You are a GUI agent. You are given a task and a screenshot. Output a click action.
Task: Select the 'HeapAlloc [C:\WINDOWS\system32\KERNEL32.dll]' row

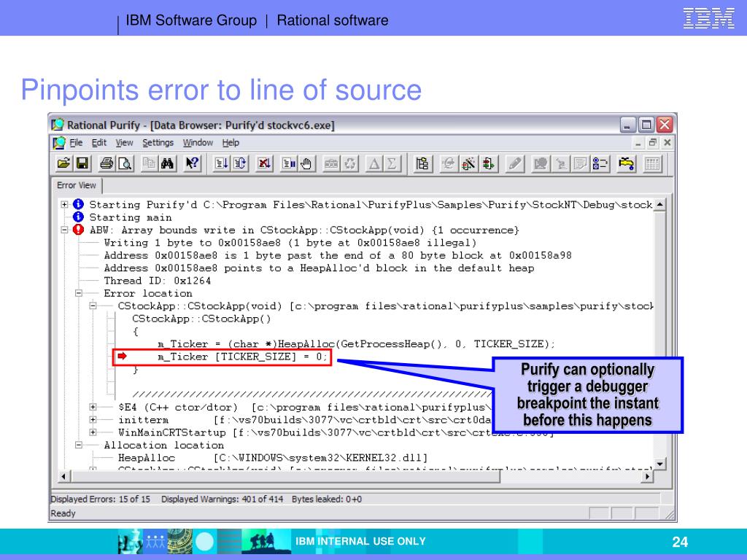273,458
